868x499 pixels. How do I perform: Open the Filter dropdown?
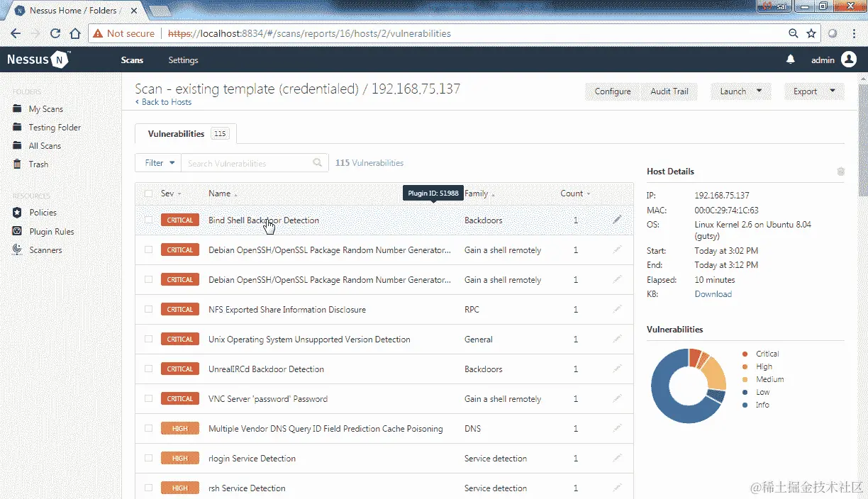(158, 162)
